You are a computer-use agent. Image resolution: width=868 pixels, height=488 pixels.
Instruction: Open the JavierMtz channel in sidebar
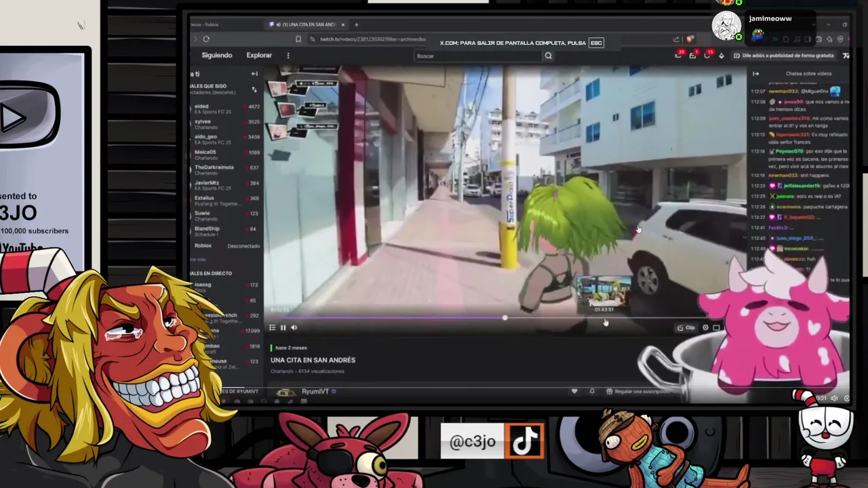tap(226, 184)
